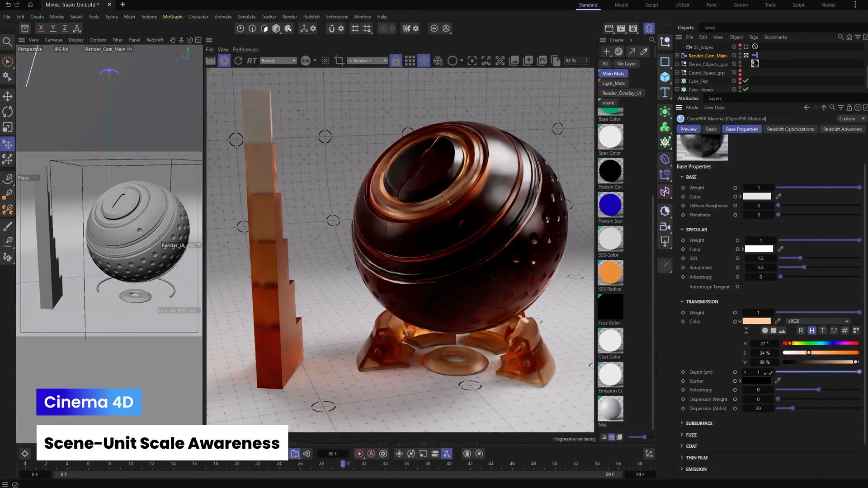This screenshot has height=488, width=868.
Task: Click the Refresh render icon
Action: click(x=238, y=61)
